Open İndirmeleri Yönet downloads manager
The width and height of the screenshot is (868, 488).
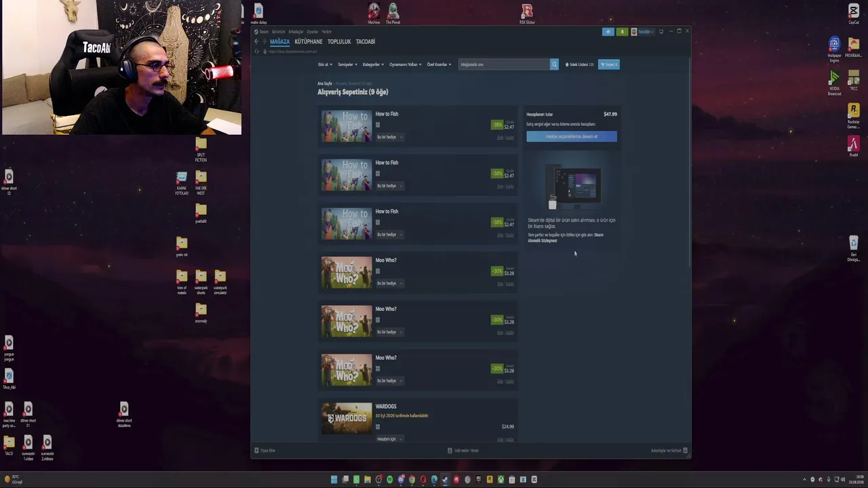pos(463,451)
